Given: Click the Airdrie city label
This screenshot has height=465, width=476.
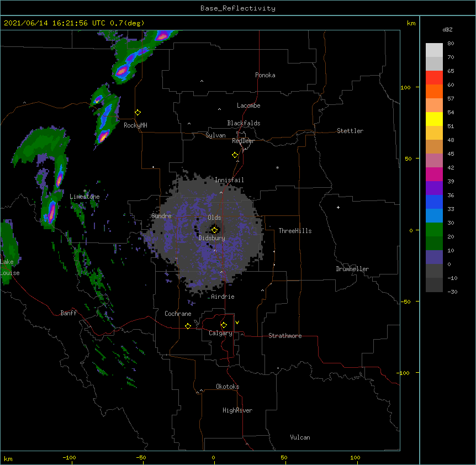Looking at the screenshot, I should tap(223, 297).
